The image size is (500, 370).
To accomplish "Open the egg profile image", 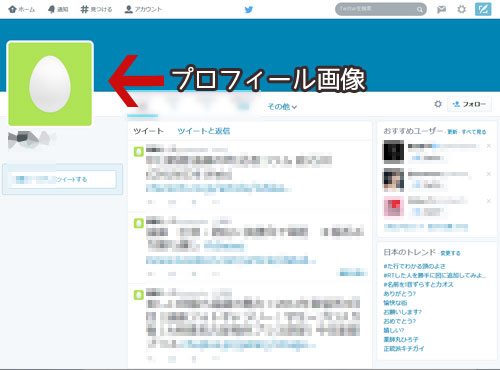I will [50, 84].
